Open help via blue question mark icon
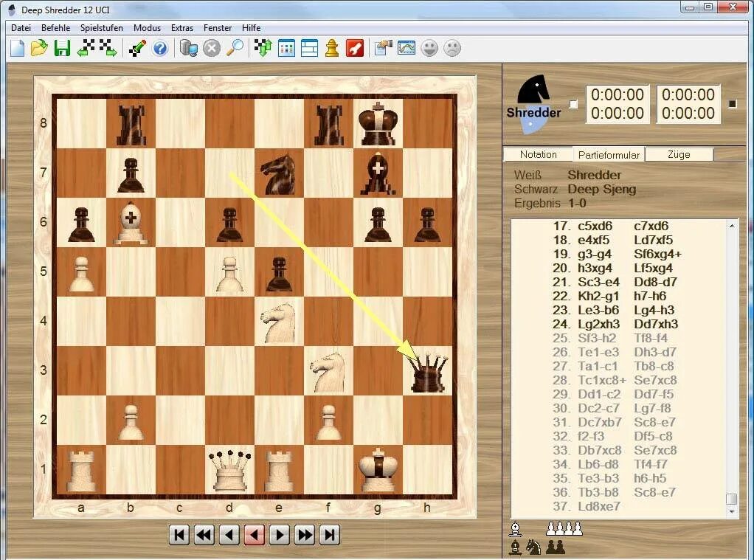754x560 pixels. (160, 48)
